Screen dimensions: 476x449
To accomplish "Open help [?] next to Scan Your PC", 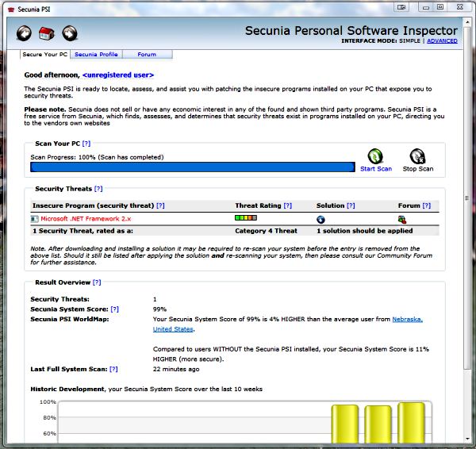I will pos(86,144).
